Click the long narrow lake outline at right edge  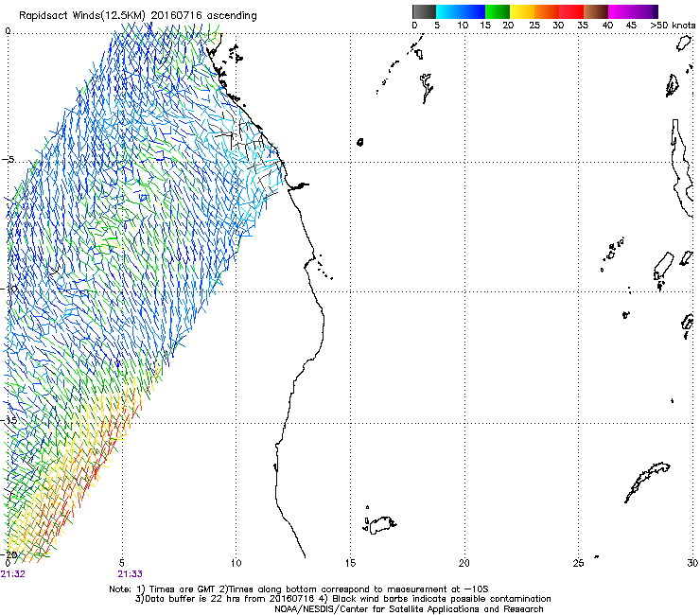[682, 167]
